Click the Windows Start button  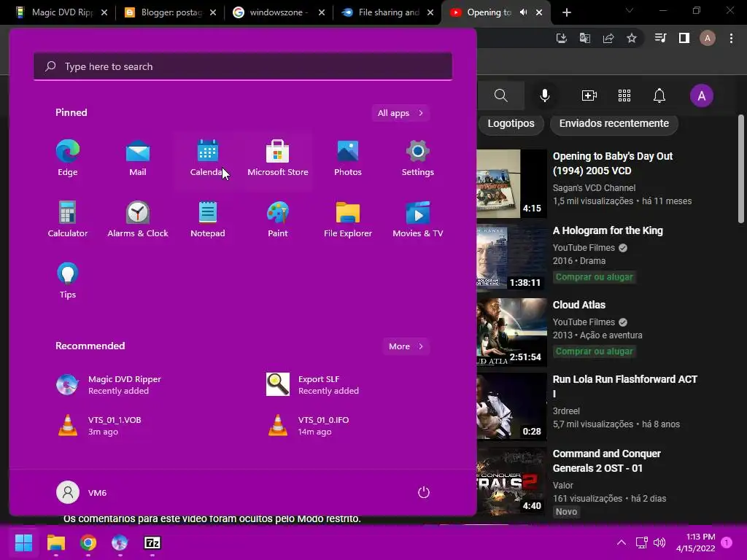coord(23,542)
